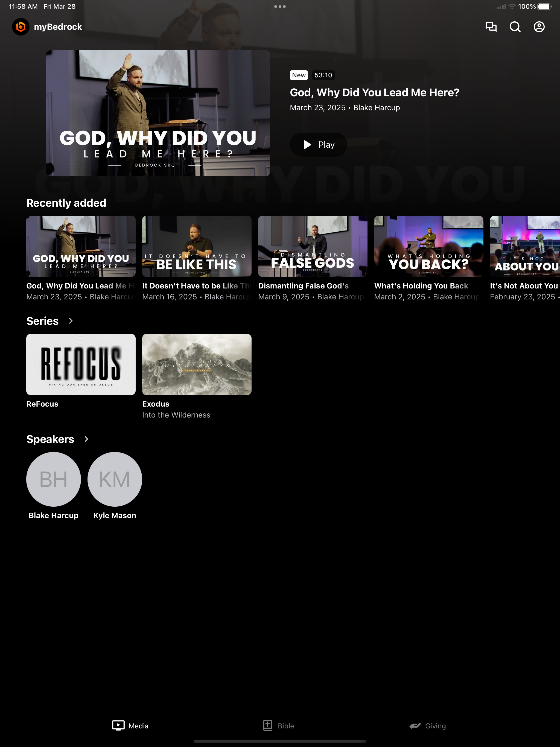
Task: Open the Exodus Into the Wilderness series
Action: [197, 364]
